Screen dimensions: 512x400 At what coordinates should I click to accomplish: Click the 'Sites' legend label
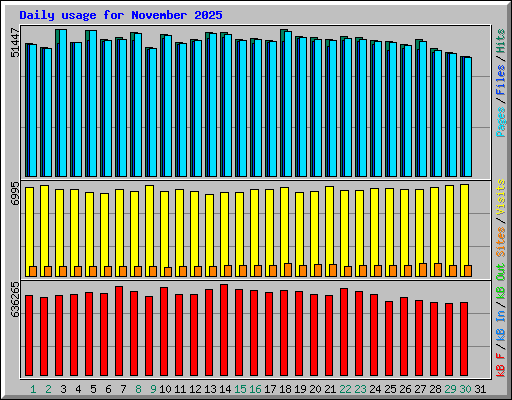pos(501,242)
